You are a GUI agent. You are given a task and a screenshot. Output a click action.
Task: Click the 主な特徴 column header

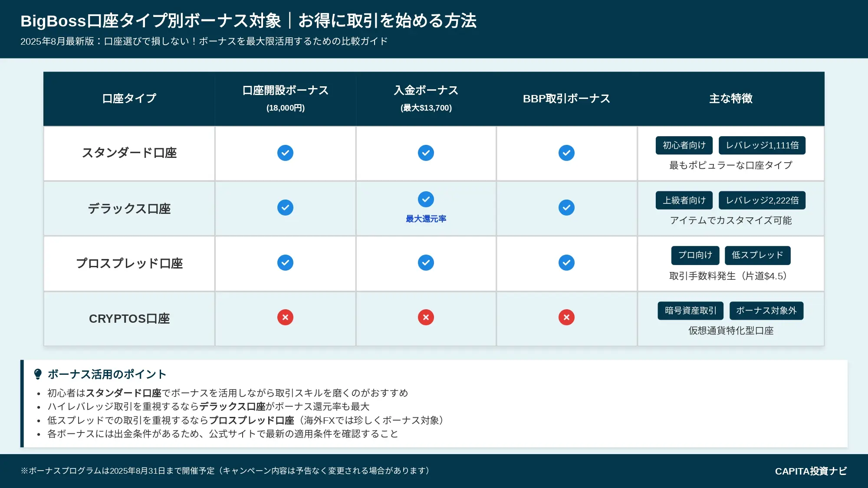[731, 98]
